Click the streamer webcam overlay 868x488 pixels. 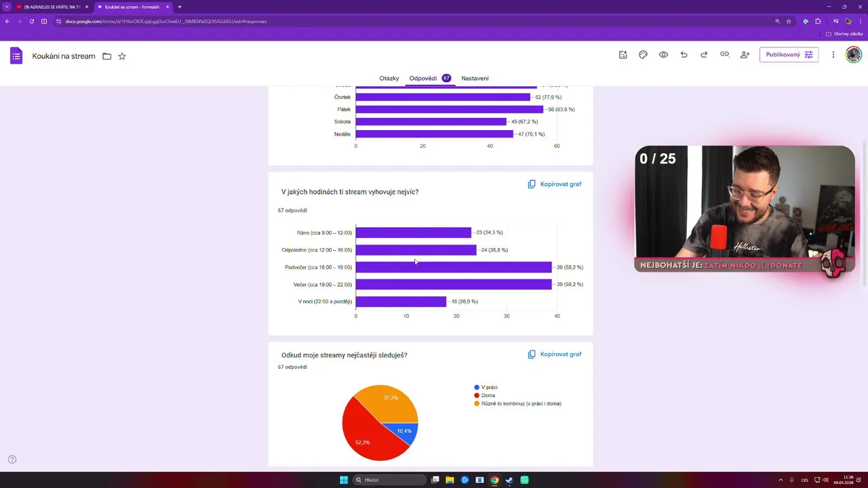point(745,209)
